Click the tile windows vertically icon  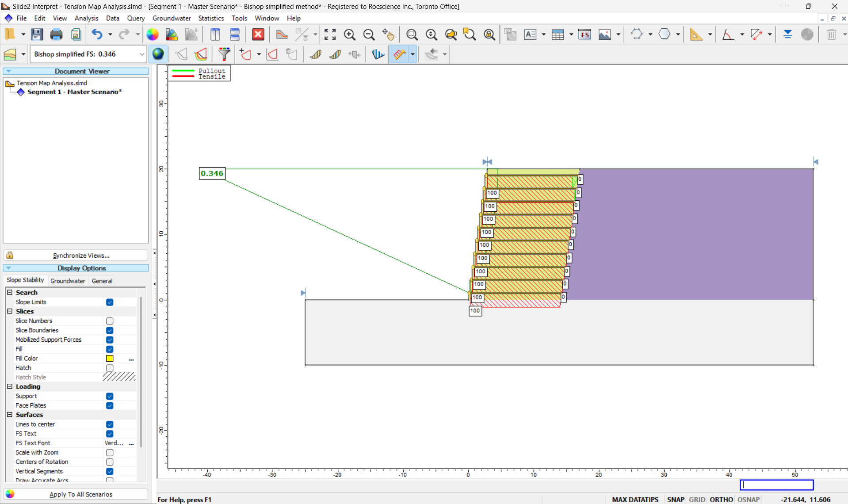pos(215,34)
